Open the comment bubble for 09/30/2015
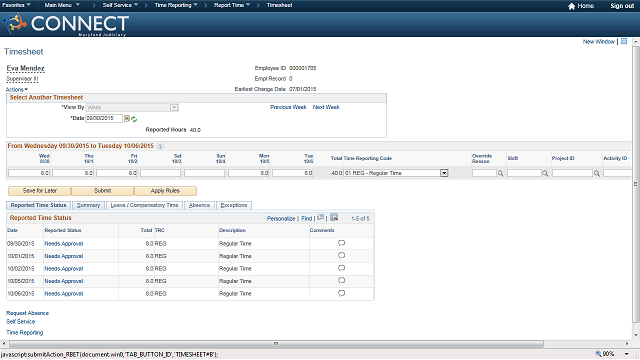This screenshot has height=360, width=640. [342, 243]
